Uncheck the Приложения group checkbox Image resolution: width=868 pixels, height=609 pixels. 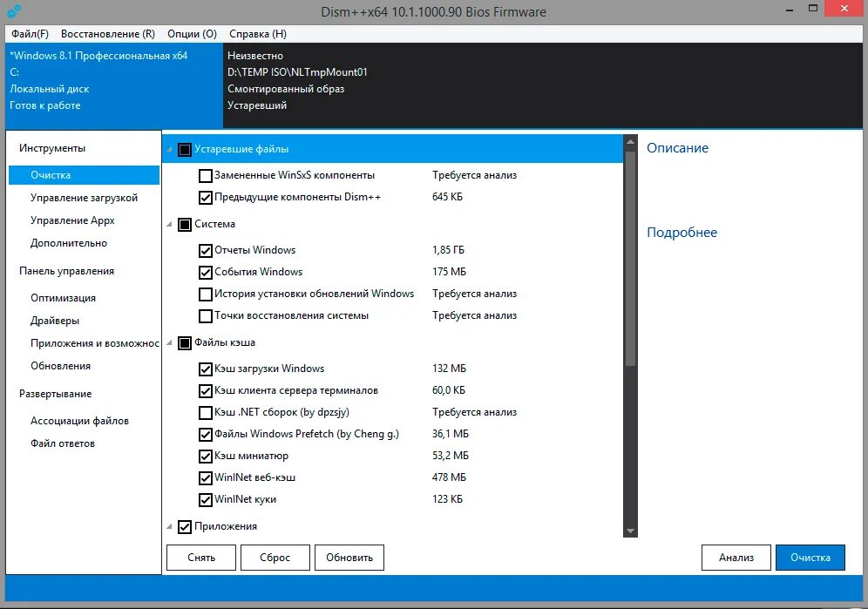coord(185,526)
